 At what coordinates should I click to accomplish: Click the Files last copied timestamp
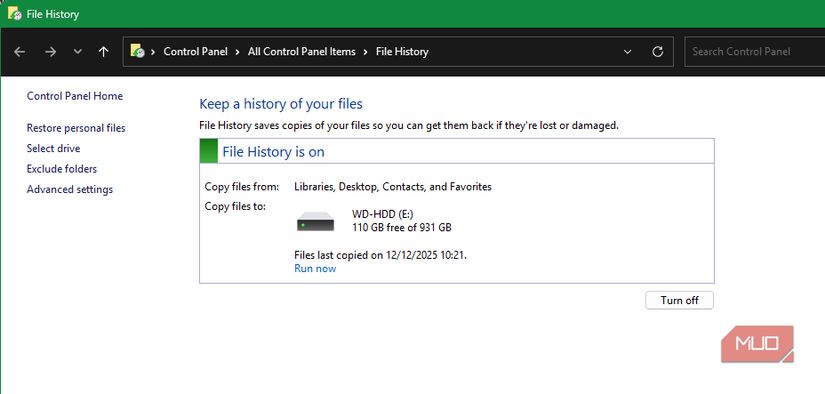[x=381, y=256]
